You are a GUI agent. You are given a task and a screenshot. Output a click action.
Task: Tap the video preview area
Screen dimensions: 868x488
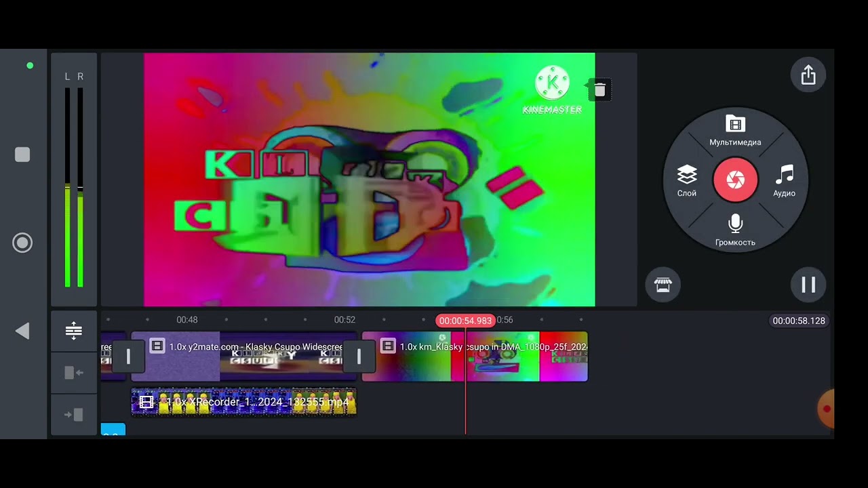click(370, 180)
